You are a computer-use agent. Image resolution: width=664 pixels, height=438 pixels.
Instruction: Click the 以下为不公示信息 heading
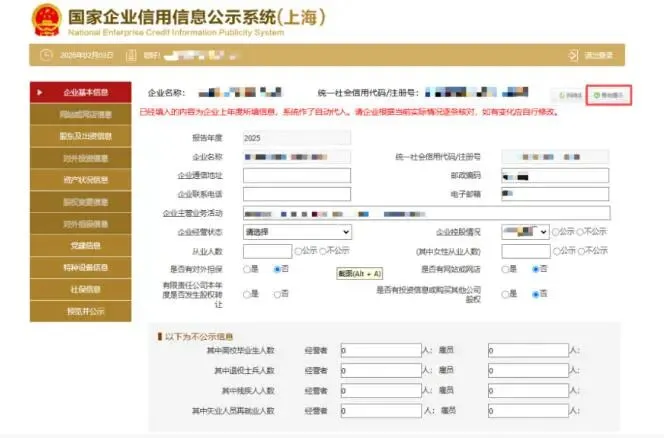pyautogui.click(x=199, y=337)
